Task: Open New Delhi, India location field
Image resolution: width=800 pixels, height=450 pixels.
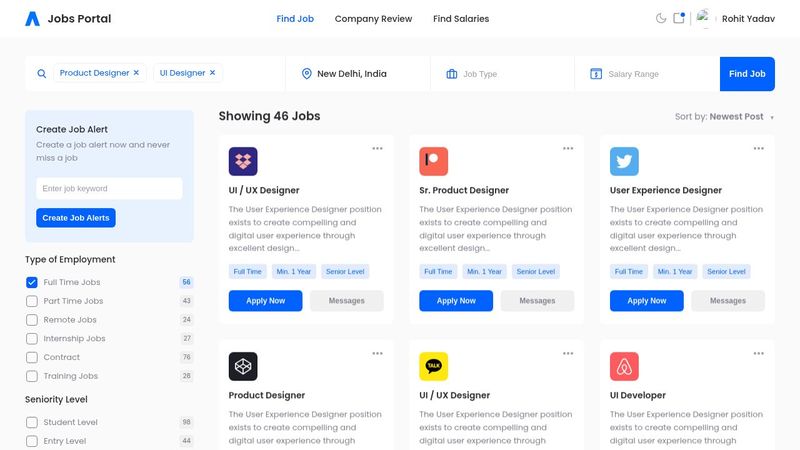Action: [358, 74]
